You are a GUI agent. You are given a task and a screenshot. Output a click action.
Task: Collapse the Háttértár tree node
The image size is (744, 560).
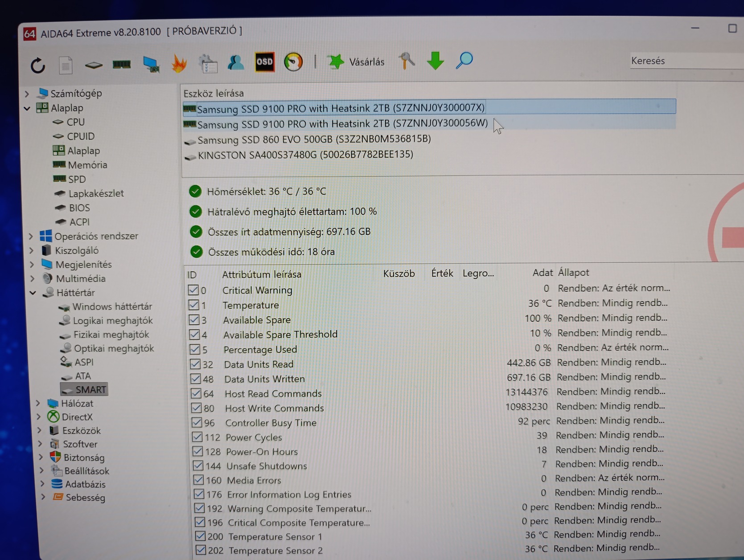[33, 293]
